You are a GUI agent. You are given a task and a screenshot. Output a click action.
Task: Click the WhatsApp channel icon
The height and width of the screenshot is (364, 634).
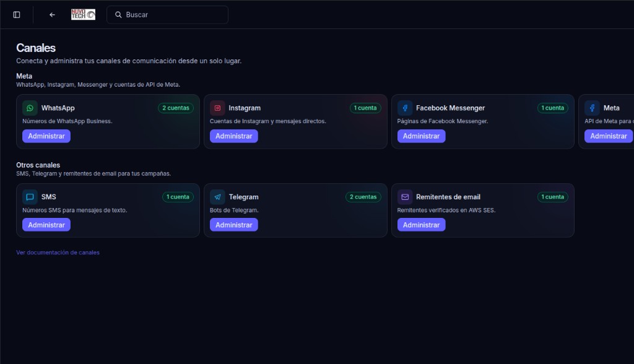click(x=30, y=108)
